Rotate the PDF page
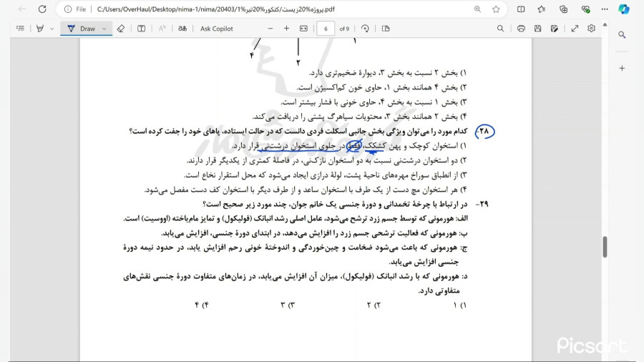Image resolution: width=644 pixels, height=362 pixels. (365, 29)
